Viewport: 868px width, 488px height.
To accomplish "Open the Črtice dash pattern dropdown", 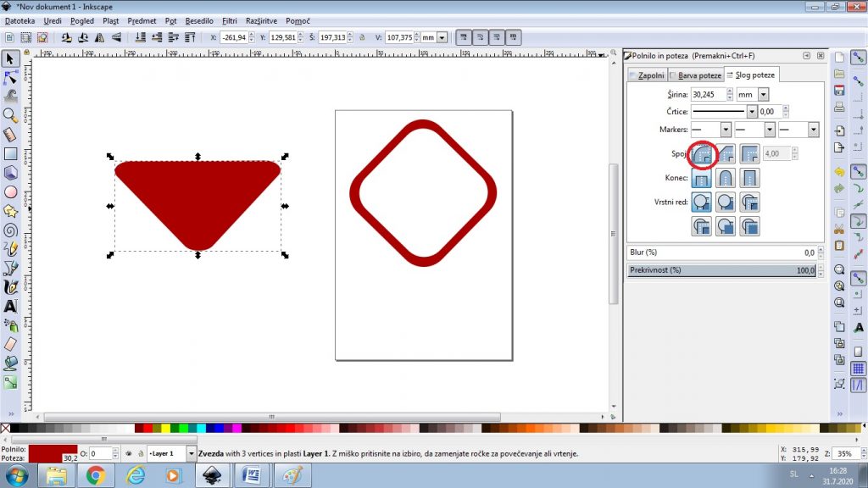I will click(x=751, y=112).
